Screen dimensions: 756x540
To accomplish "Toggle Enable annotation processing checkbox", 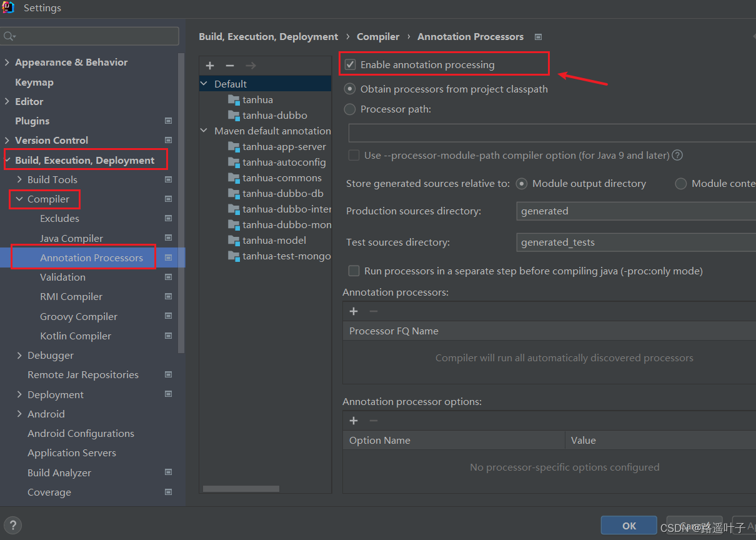I will tap(351, 64).
